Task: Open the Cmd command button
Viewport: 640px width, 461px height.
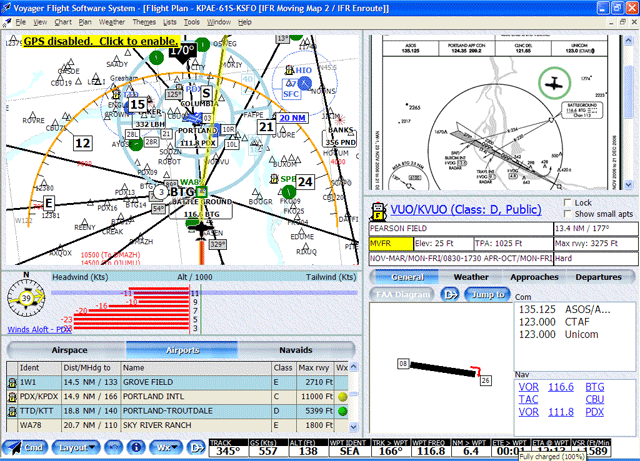Action: click(25, 447)
